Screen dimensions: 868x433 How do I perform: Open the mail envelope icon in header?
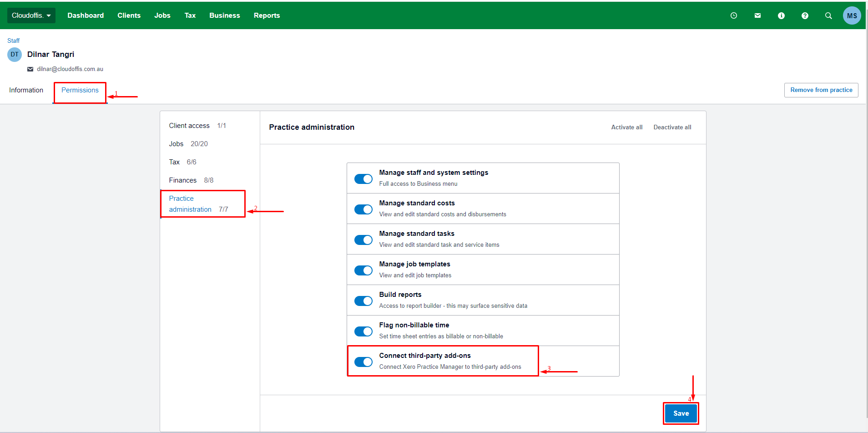757,15
